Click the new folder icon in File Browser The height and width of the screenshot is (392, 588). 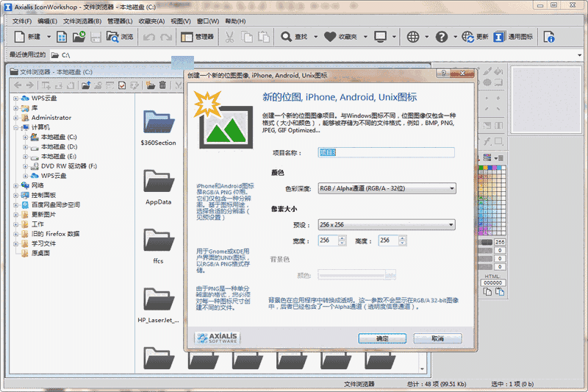click(151, 85)
